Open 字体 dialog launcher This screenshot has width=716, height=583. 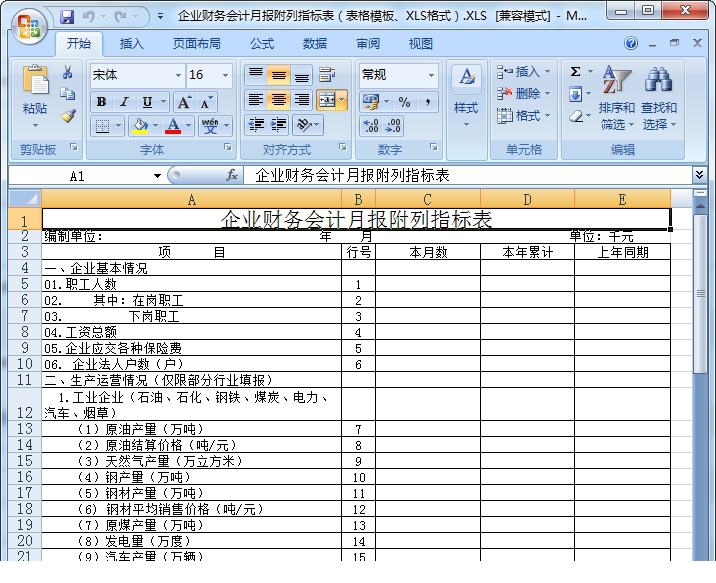click(228, 147)
